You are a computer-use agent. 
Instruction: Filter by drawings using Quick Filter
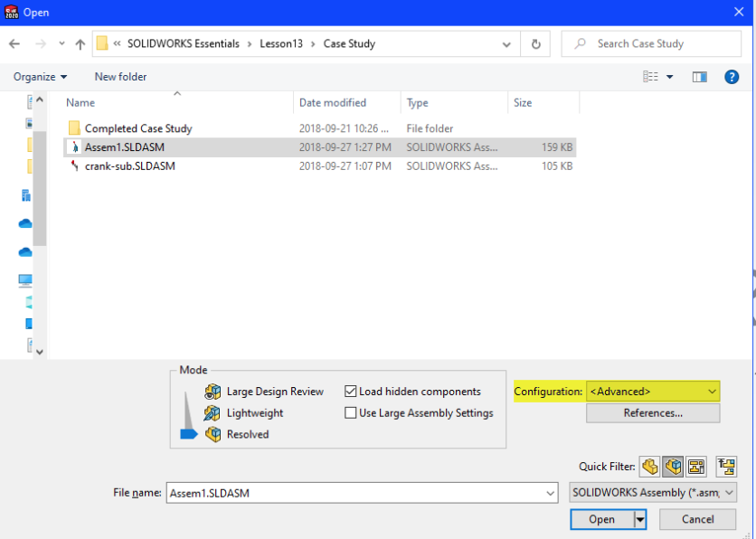(696, 467)
